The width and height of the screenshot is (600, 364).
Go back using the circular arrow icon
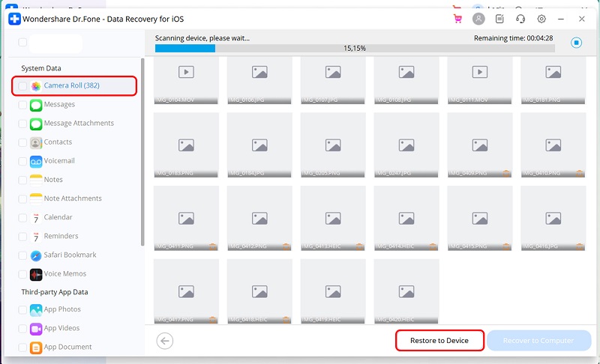(165, 341)
